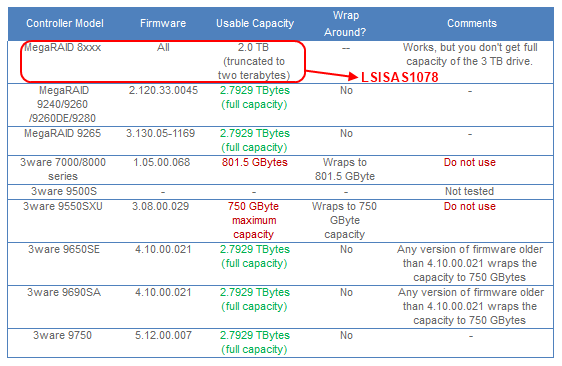Click 'Do not use' in the 3ware 9550SXU row
This screenshot has width=562, height=366.
470,206
